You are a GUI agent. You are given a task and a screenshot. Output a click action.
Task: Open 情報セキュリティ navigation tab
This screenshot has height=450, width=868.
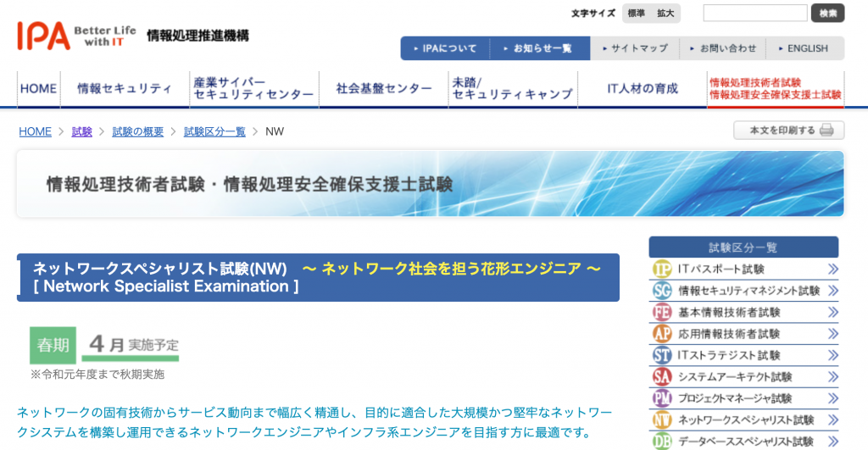[125, 89]
